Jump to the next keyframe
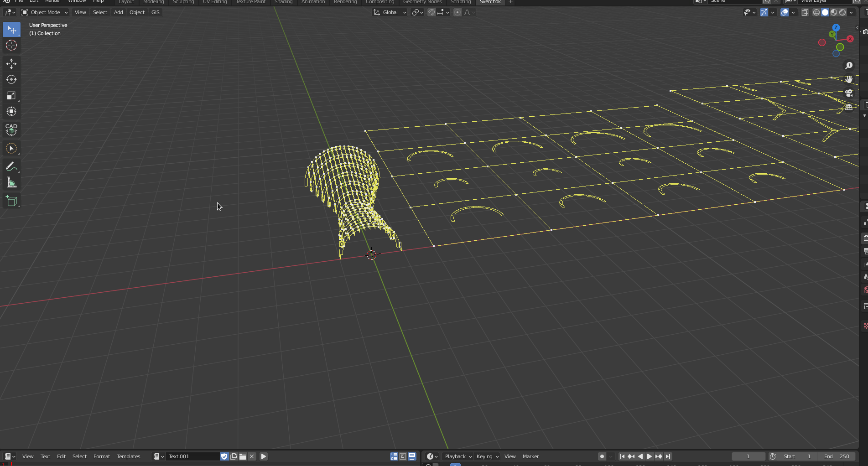 point(659,456)
